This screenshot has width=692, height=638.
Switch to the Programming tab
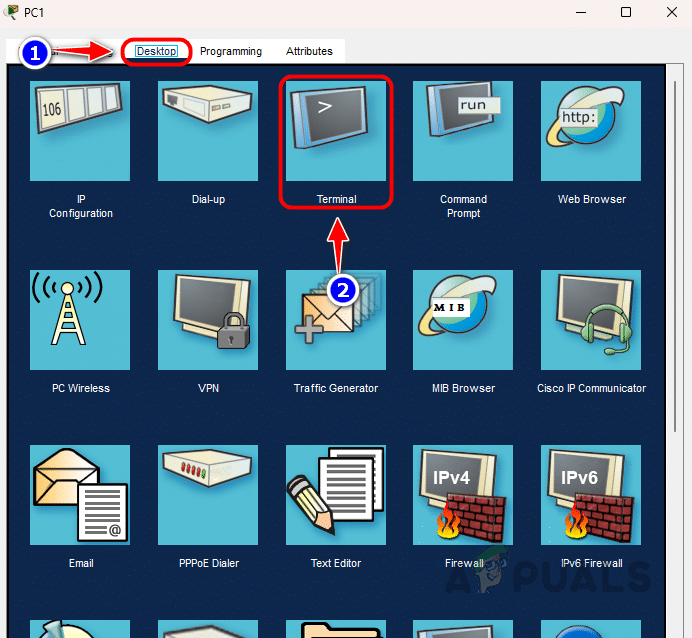click(231, 51)
